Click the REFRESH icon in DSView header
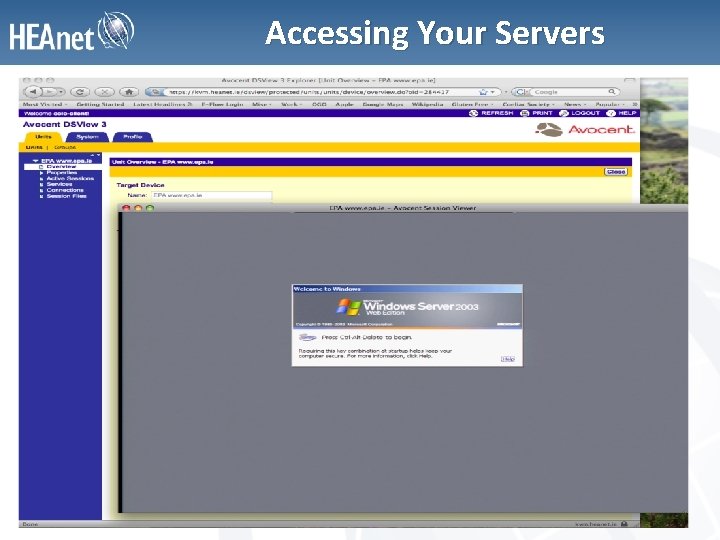The width and height of the screenshot is (720, 540). click(x=473, y=113)
